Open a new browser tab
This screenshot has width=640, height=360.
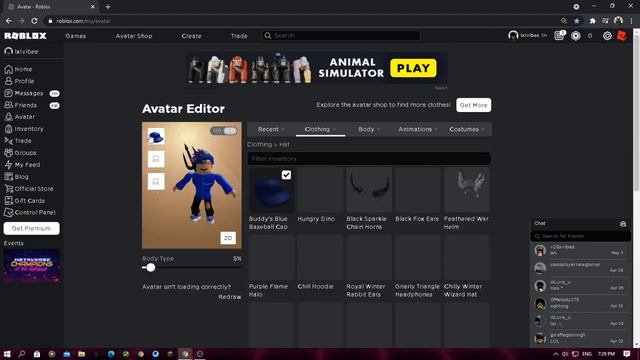click(108, 7)
